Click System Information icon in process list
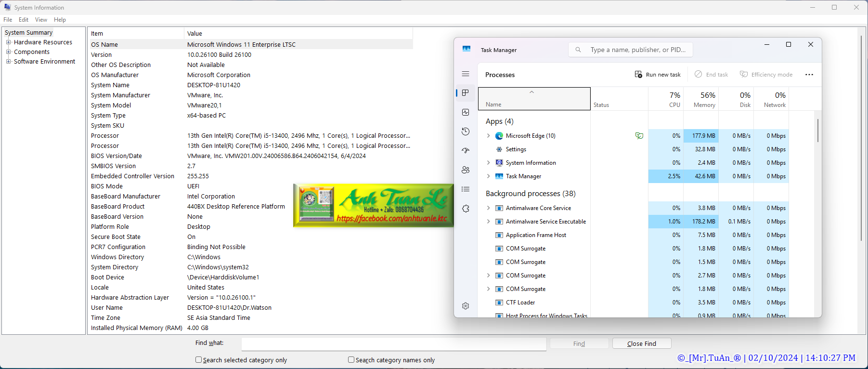868x369 pixels. (x=499, y=163)
